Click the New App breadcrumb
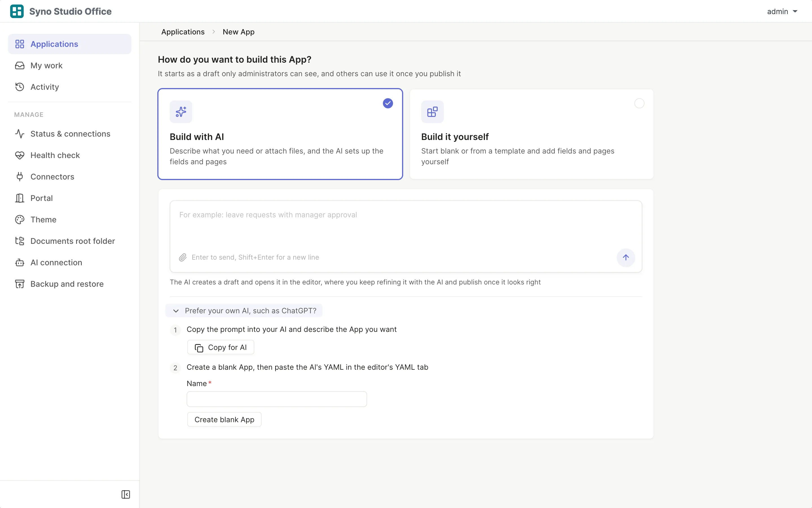The height and width of the screenshot is (508, 812). 239,32
